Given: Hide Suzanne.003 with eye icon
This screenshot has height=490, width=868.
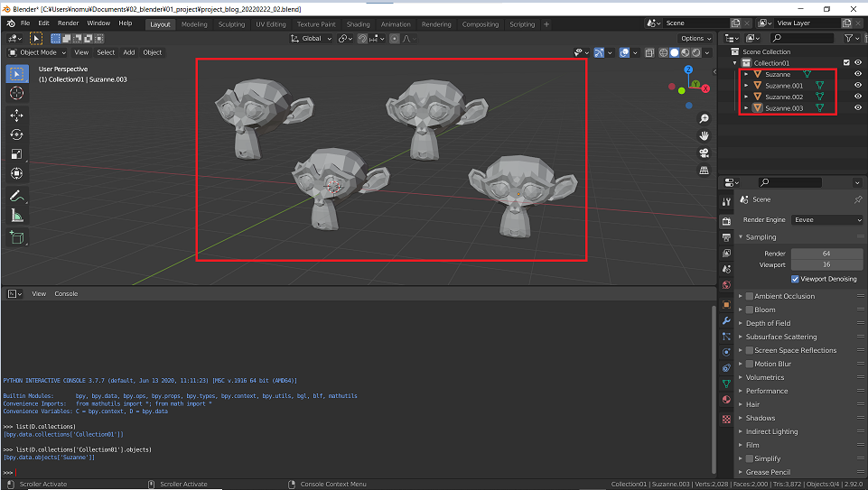Looking at the screenshot, I should coord(858,108).
